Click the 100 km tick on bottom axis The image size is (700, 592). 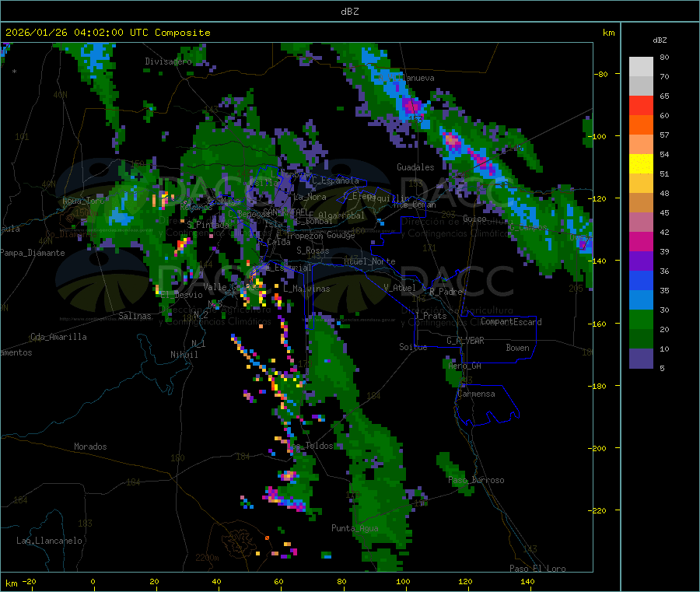(403, 581)
